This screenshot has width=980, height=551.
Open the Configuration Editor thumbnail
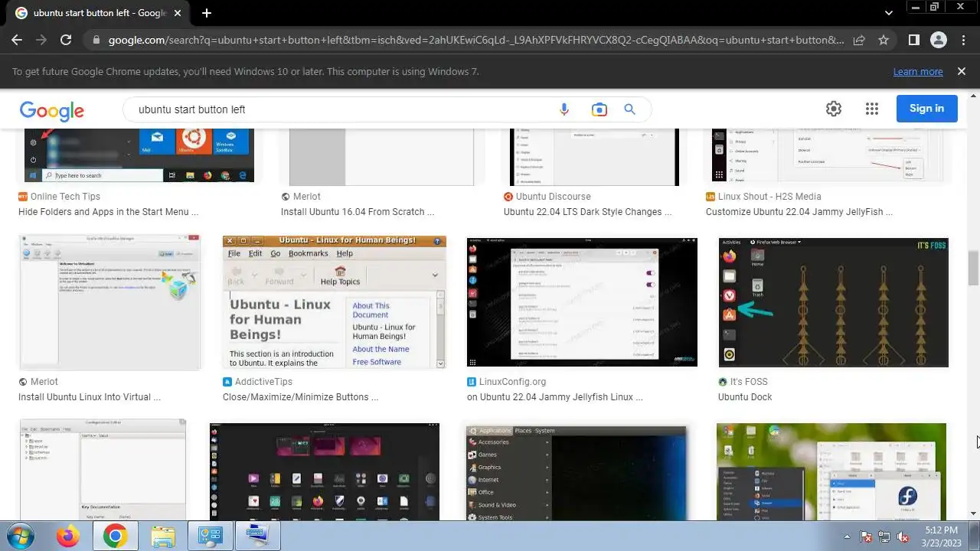[x=103, y=469]
